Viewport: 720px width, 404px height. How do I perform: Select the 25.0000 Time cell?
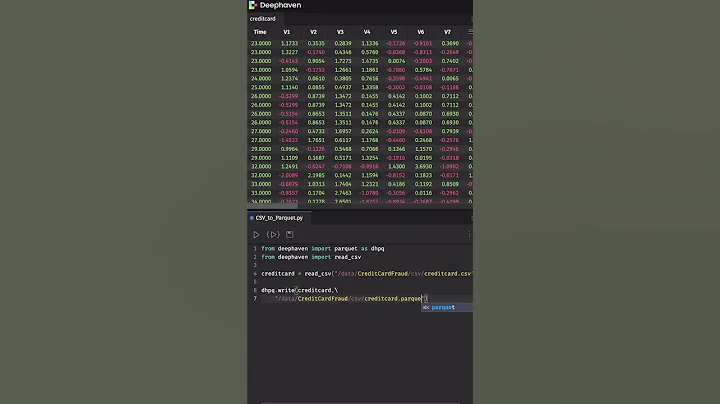[261, 87]
